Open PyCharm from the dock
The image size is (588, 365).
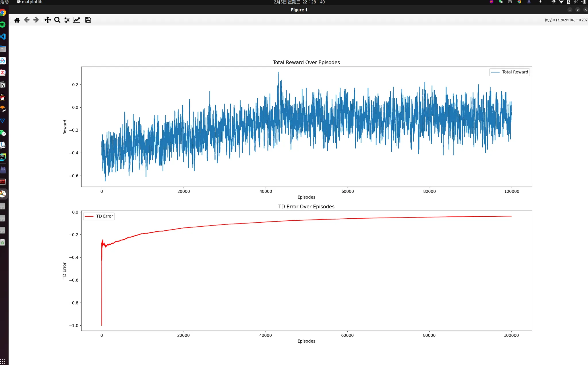[3, 157]
